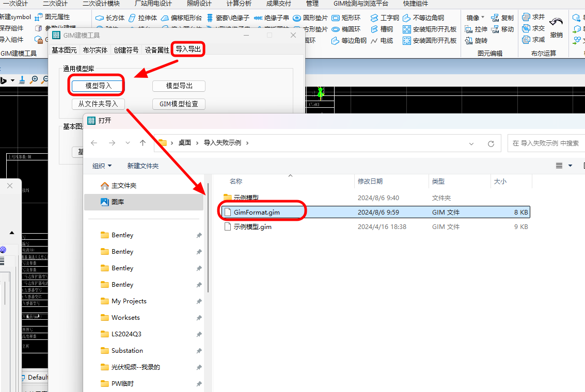Go back in Open dialog navigation
The width and height of the screenshot is (585, 392).
[x=94, y=143]
